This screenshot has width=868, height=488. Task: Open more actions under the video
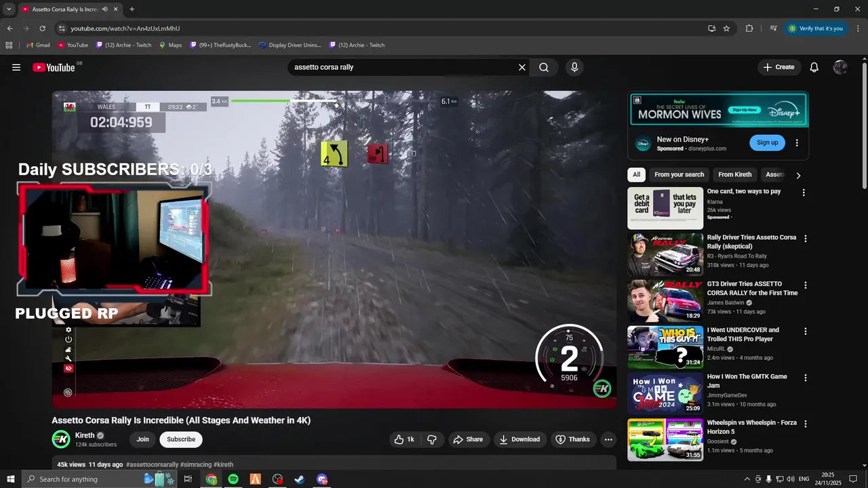(608, 439)
